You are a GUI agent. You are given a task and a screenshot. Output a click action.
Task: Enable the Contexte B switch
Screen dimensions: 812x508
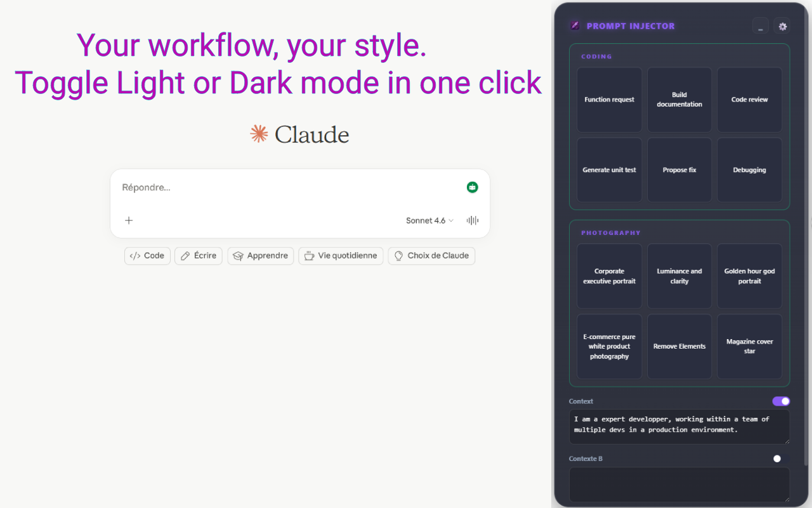781,458
